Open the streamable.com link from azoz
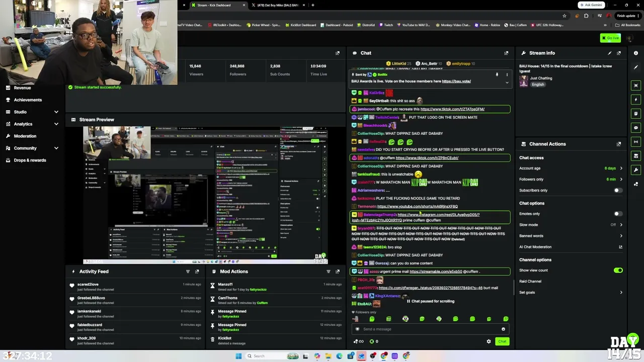Screen dimensions: 644x362 pos(436,271)
